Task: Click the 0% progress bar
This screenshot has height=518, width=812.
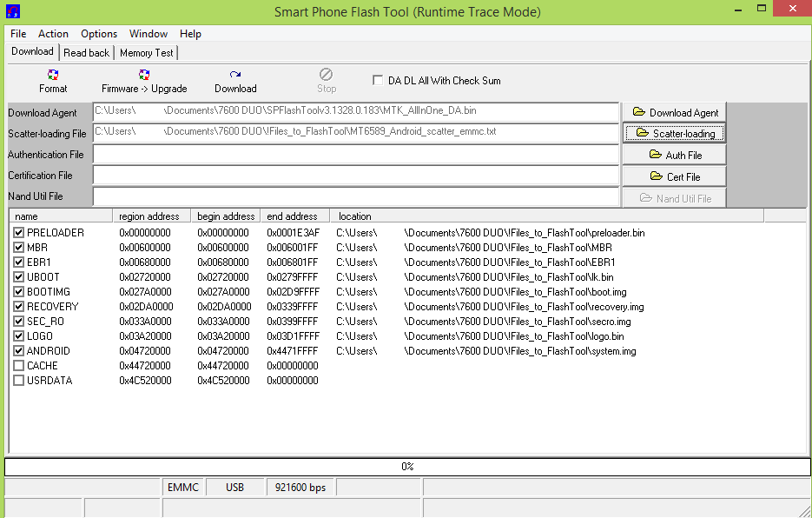Action: click(x=406, y=467)
